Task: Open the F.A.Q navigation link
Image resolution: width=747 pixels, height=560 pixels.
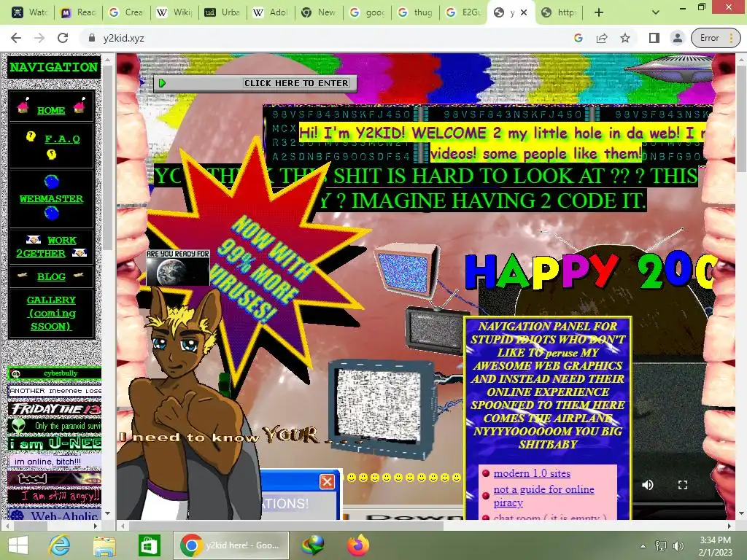Action: [x=62, y=139]
